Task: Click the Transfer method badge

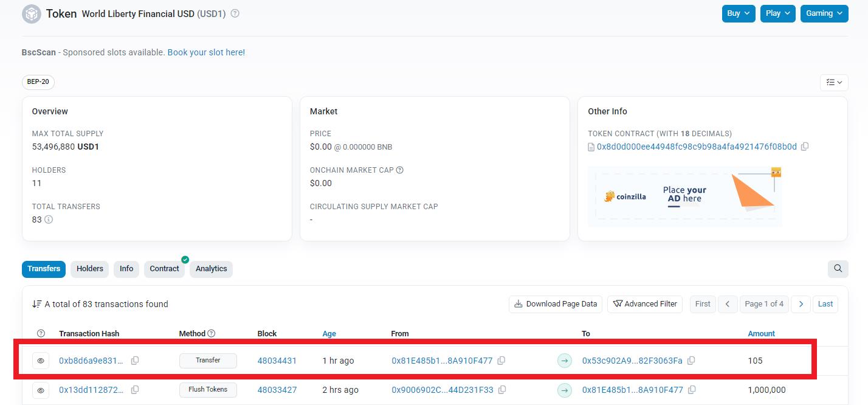Action: click(x=208, y=361)
